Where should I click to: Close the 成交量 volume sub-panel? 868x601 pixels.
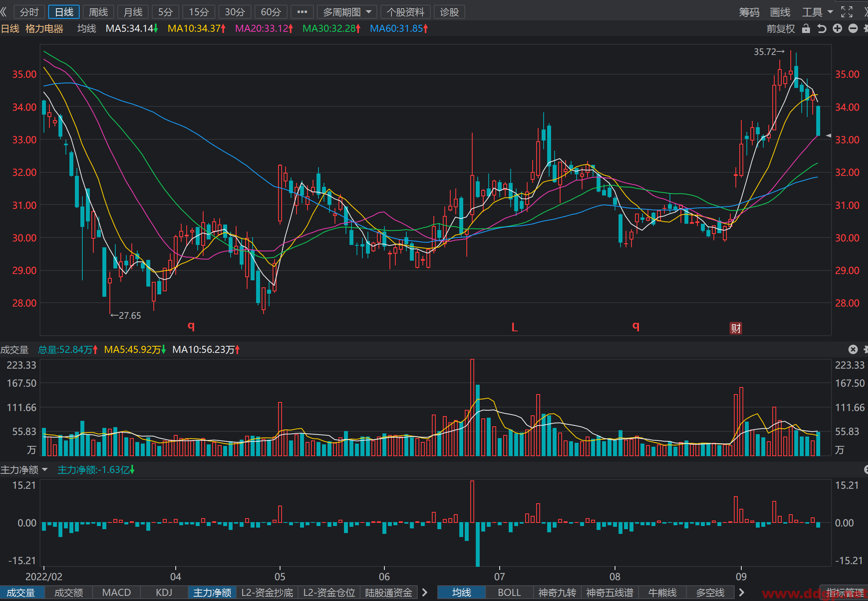coord(853,349)
